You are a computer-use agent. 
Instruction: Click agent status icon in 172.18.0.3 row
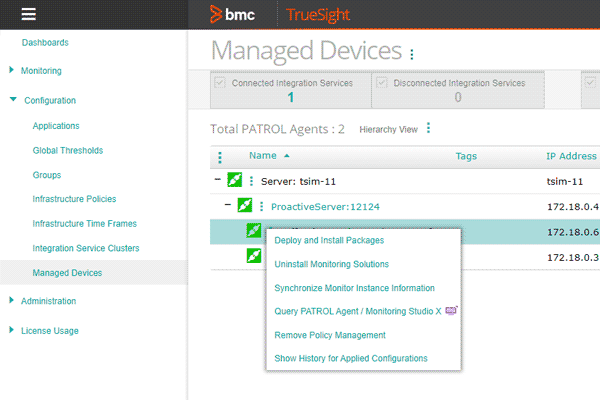coord(254,256)
